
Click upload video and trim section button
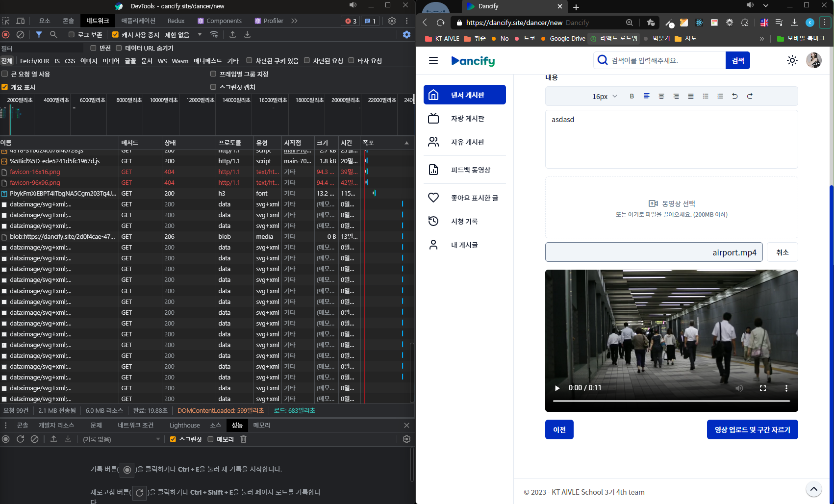coord(753,429)
